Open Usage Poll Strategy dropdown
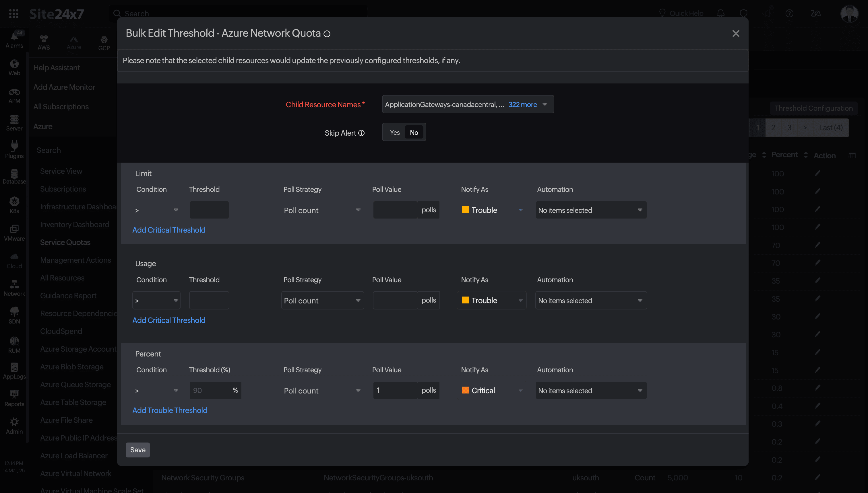This screenshot has width=868, height=493. pos(322,300)
